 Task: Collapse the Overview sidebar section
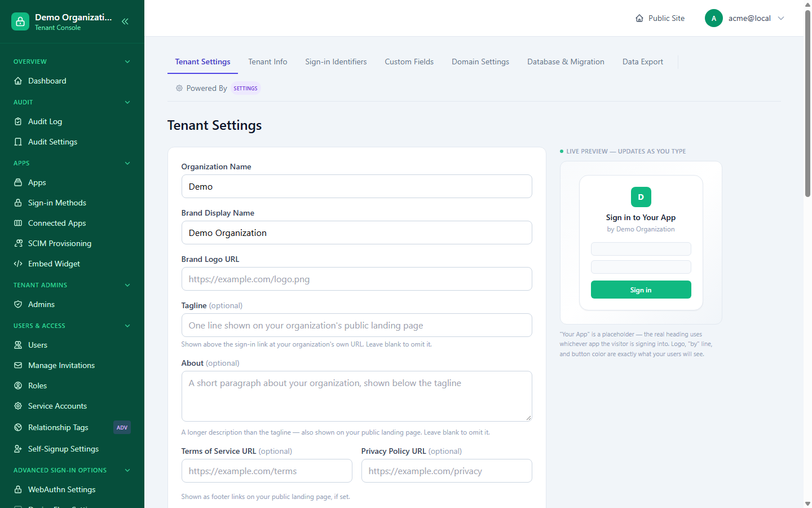(127, 62)
